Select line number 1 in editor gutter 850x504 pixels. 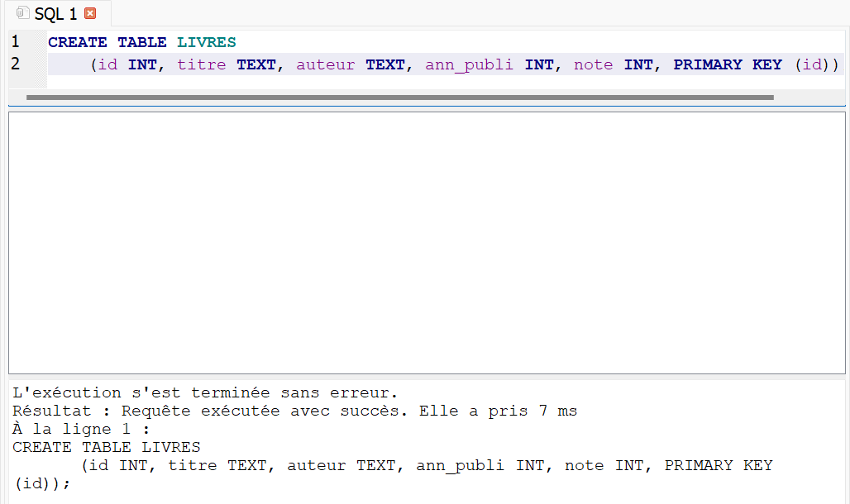16,42
